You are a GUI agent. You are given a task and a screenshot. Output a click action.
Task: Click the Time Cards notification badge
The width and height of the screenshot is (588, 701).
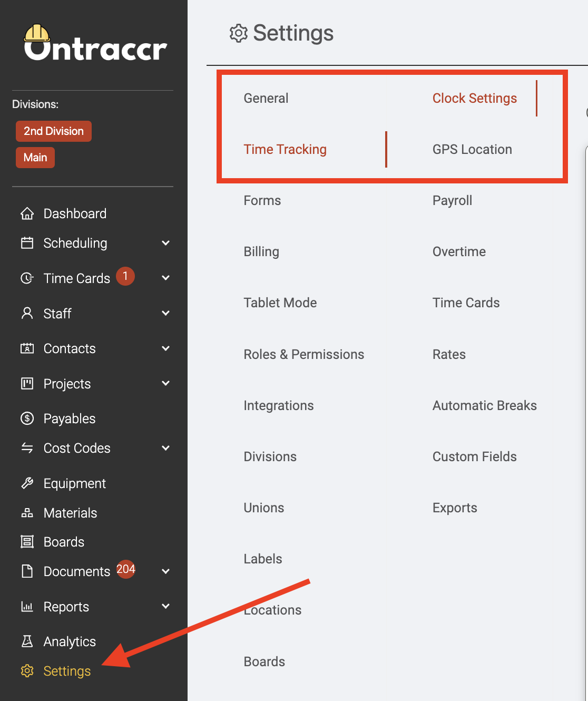(x=125, y=276)
